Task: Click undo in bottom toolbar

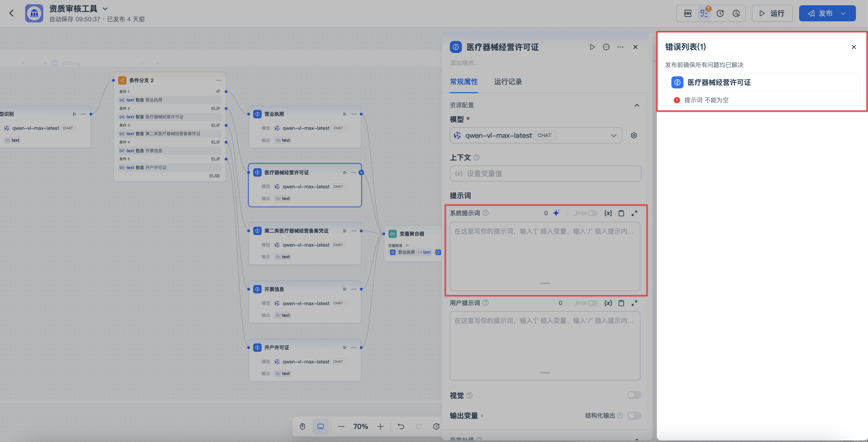Action: tap(401, 426)
